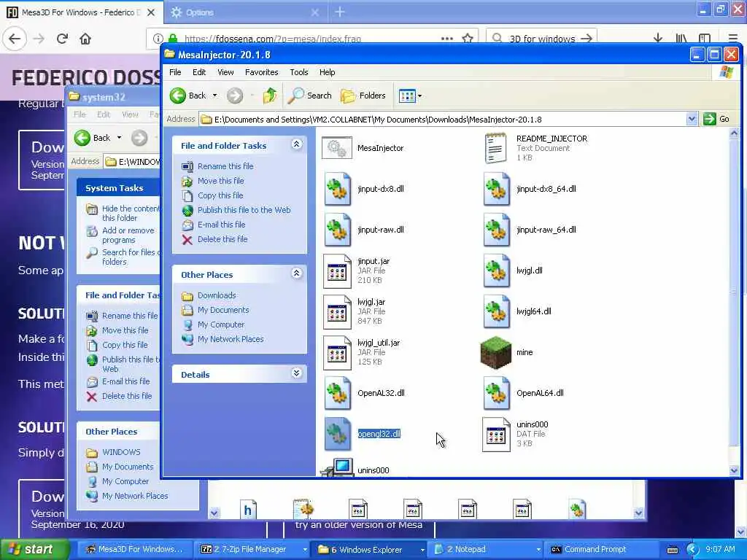Screen dimensions: 747x560
Task: Open the View menu in MesaInjector window
Action: click(225, 72)
